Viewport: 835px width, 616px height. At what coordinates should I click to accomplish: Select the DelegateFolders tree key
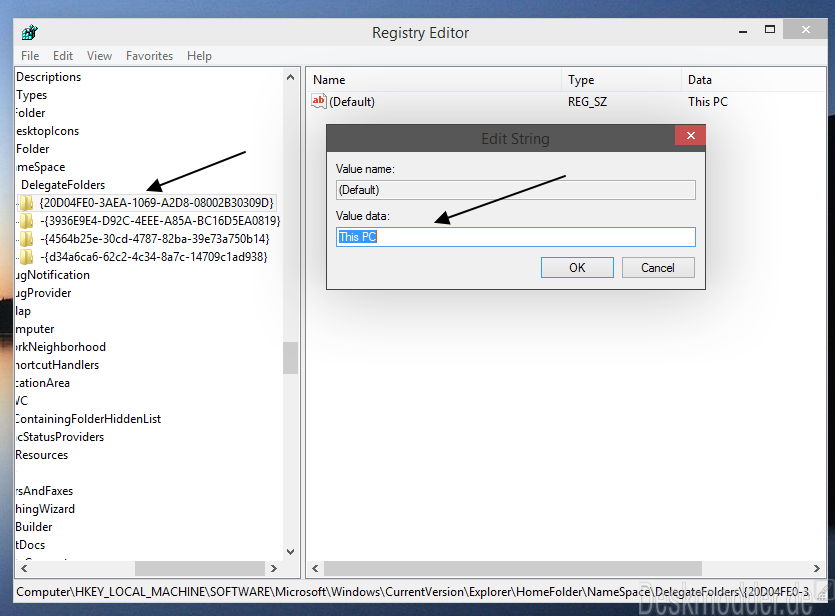(x=63, y=185)
